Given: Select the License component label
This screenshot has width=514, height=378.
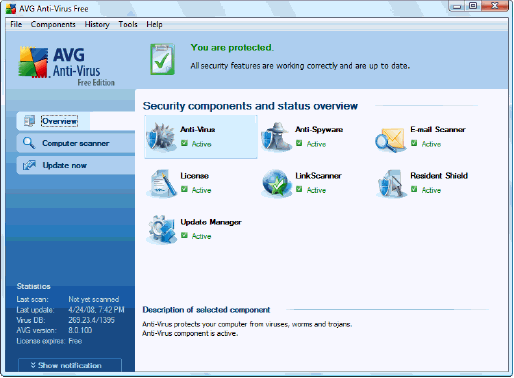Looking at the screenshot, I should coord(195,176).
